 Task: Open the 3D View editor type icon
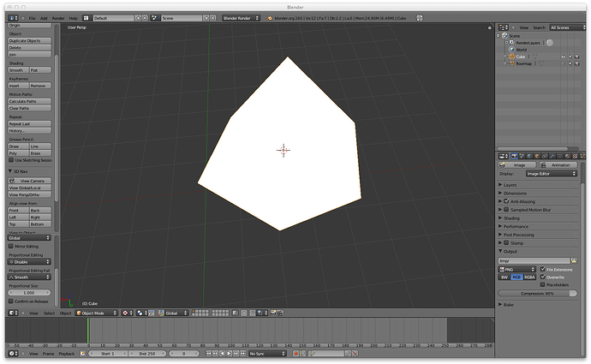[13, 313]
